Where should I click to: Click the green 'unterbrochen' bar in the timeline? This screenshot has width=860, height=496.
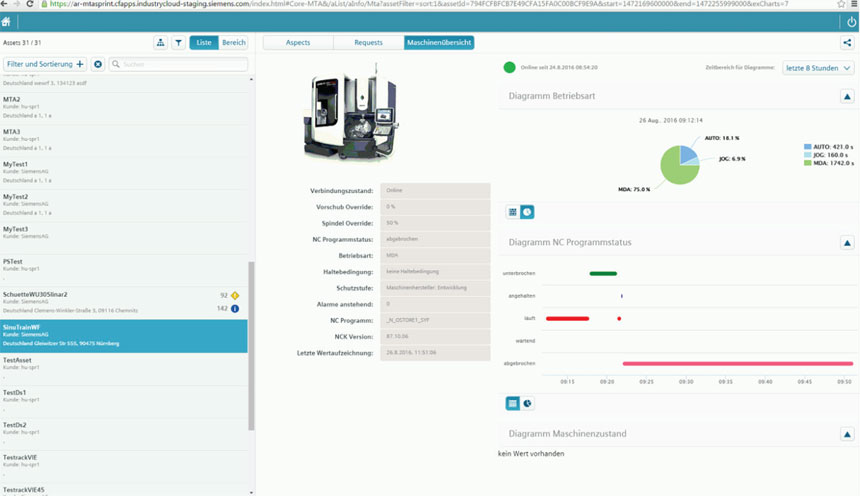pyautogui.click(x=603, y=273)
